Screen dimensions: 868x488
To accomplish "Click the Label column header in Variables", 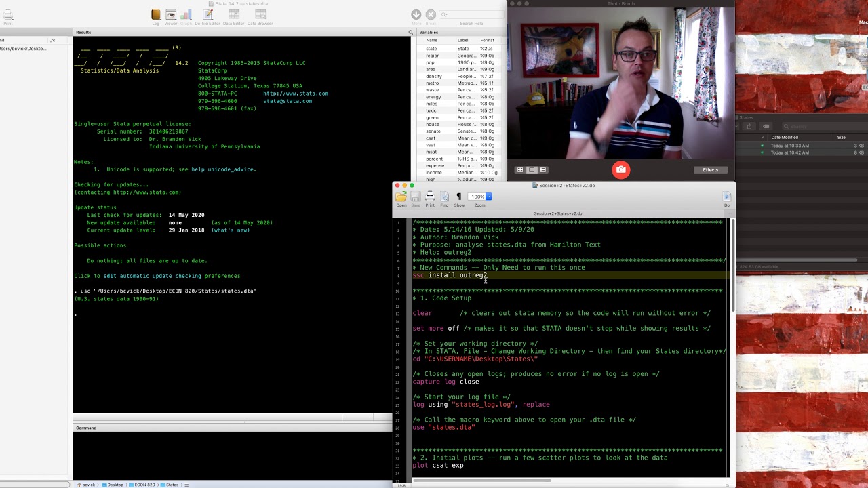I will (x=462, y=40).
